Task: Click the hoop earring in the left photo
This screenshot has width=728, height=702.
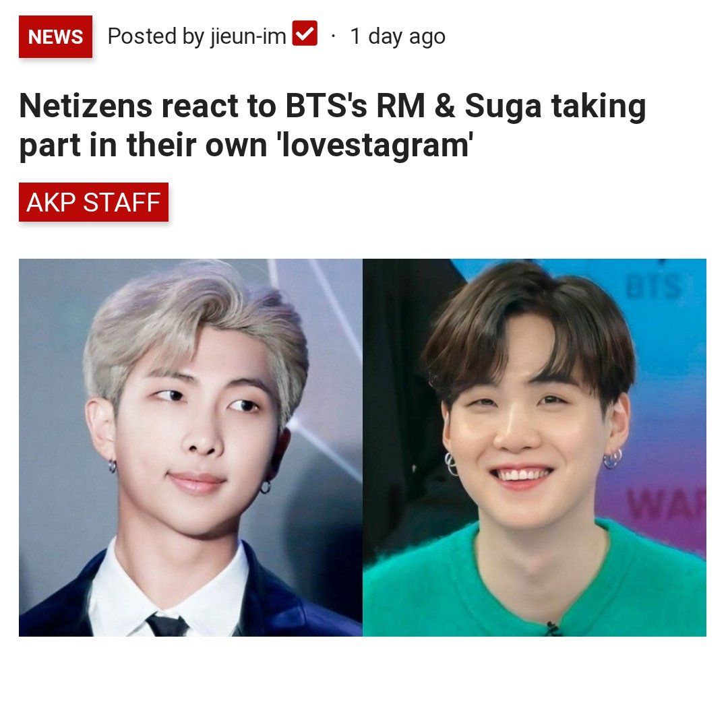Action: (x=265, y=486)
